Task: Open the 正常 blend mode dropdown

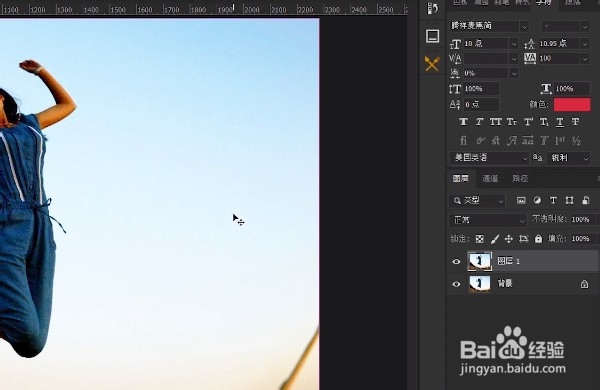Action: pyautogui.click(x=488, y=220)
